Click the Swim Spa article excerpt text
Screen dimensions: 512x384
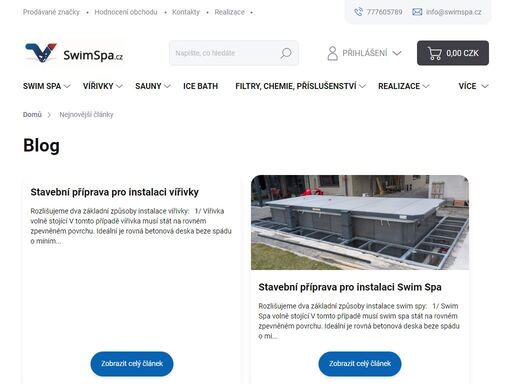coord(359,321)
